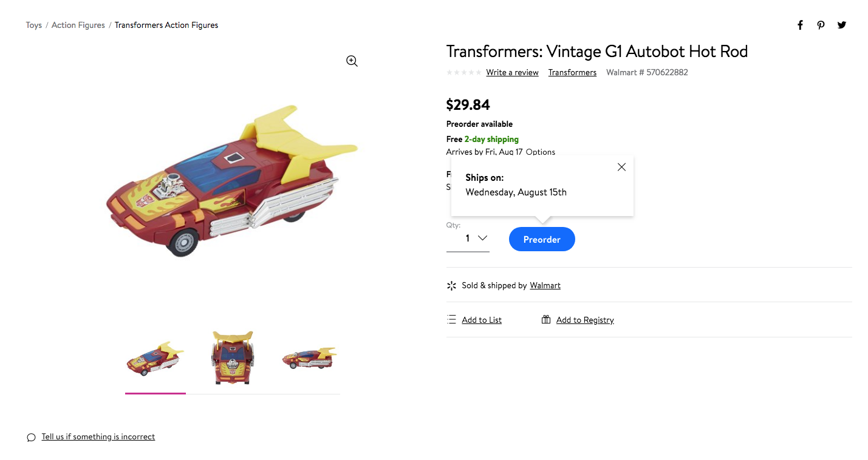Click the magnifier zoom icon on image

tap(352, 61)
